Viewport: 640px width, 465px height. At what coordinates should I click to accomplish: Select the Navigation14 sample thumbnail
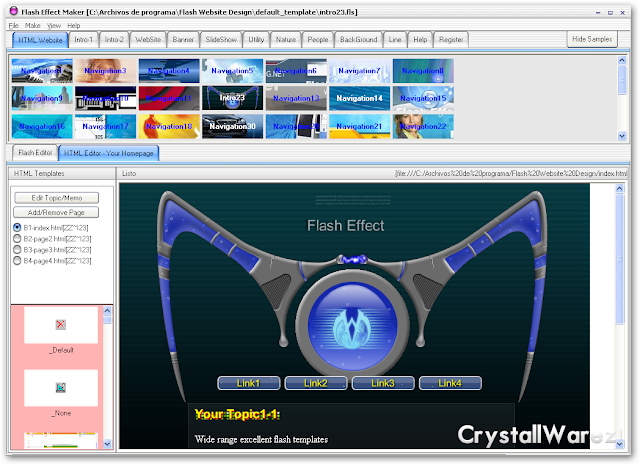[360, 98]
